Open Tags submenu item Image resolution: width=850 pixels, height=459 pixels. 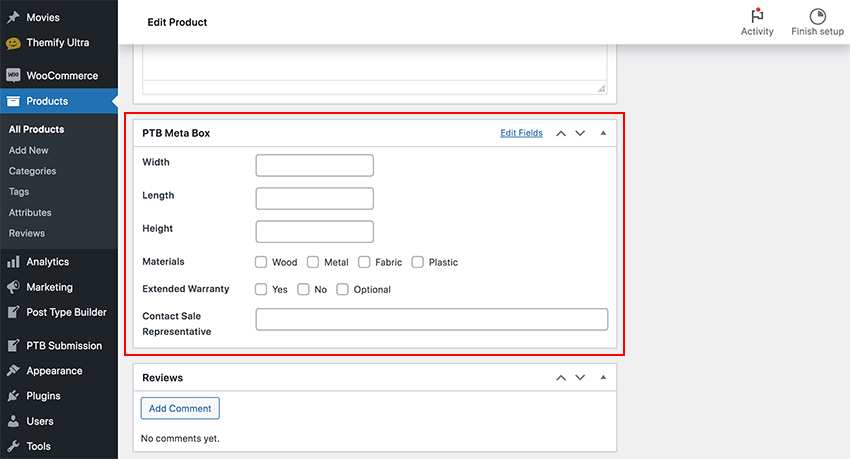[x=19, y=192]
